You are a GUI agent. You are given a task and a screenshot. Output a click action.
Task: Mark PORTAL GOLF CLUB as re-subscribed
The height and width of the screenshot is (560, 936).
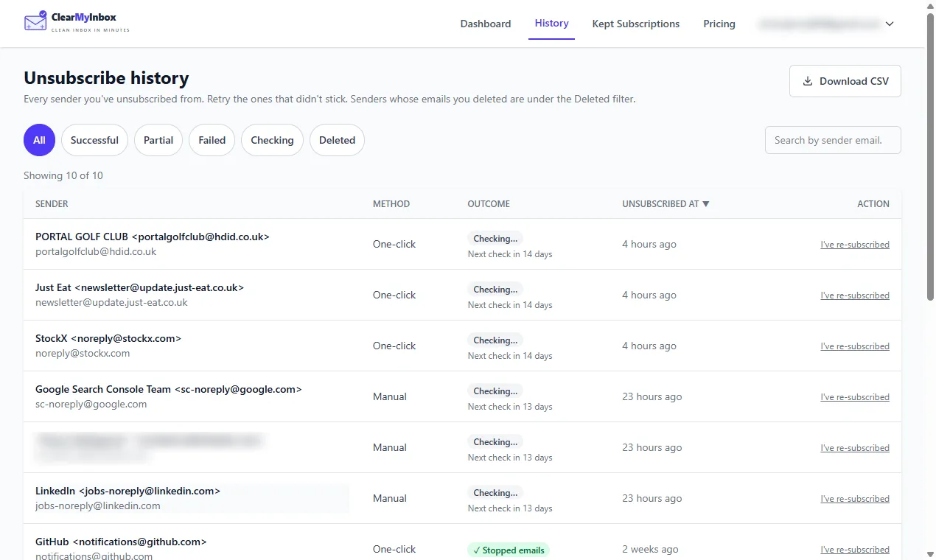[855, 245]
